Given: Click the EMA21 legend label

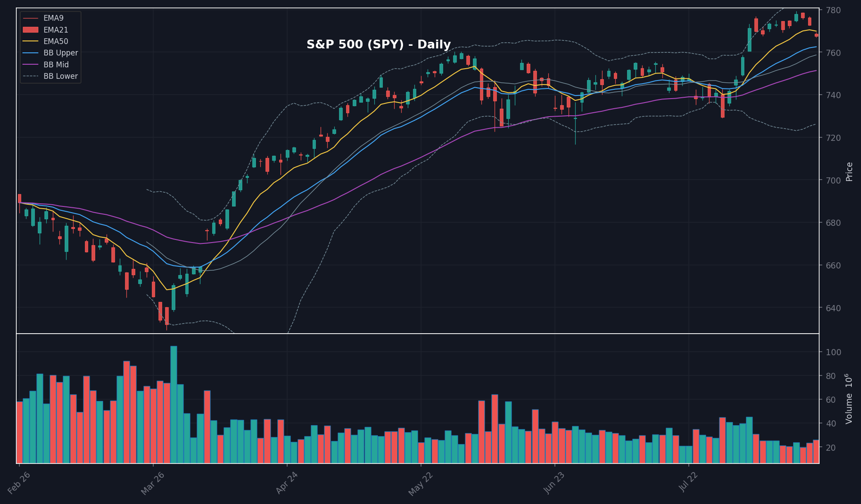Looking at the screenshot, I should coord(56,30).
